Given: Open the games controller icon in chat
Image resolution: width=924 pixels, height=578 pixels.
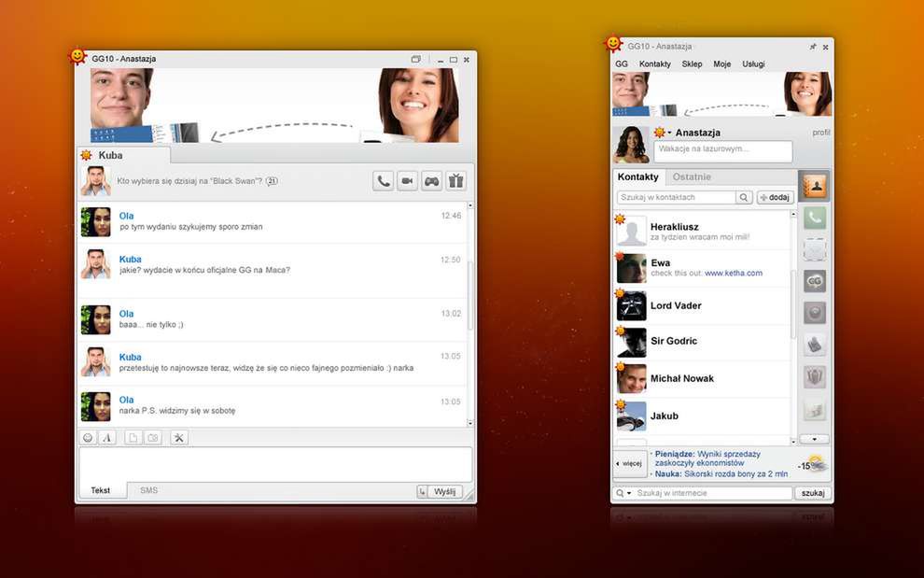Looking at the screenshot, I should (x=431, y=181).
